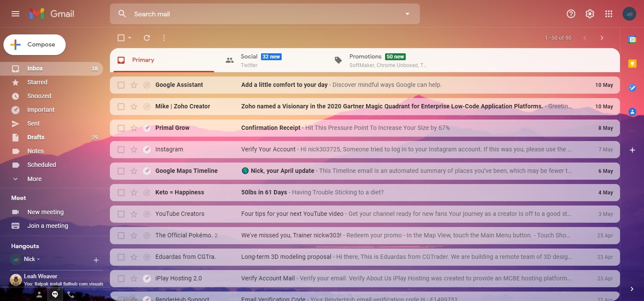
Task: Open Tasks in side panel
Action: 632,88
